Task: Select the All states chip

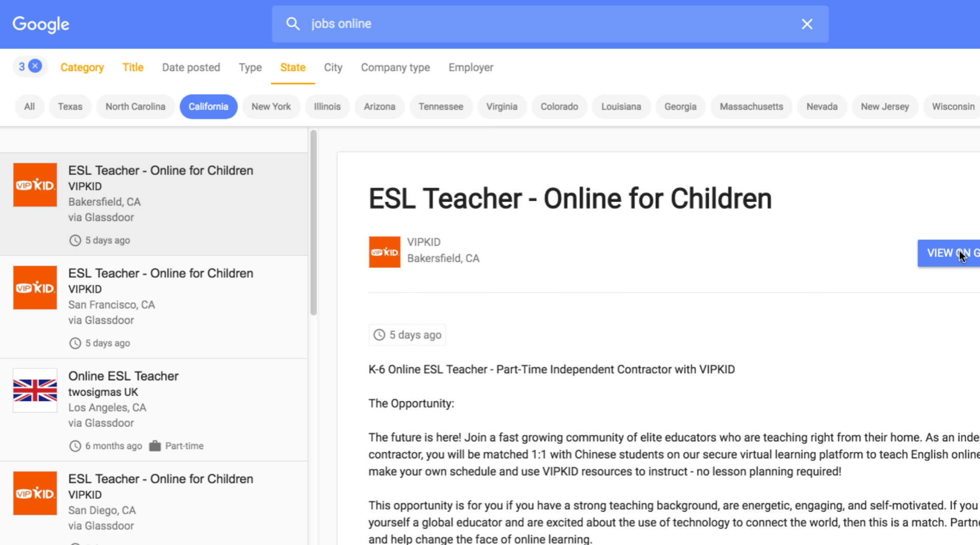Action: coord(29,107)
